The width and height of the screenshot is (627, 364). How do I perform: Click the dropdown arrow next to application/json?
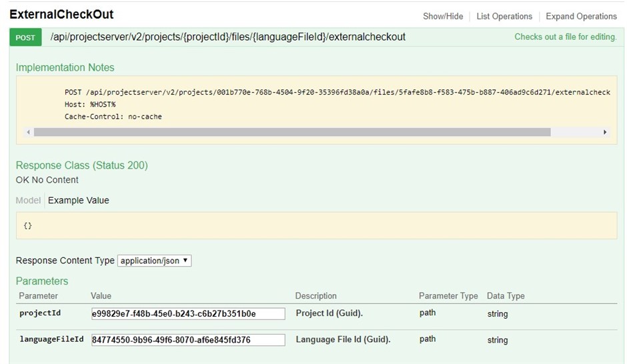[185, 261]
